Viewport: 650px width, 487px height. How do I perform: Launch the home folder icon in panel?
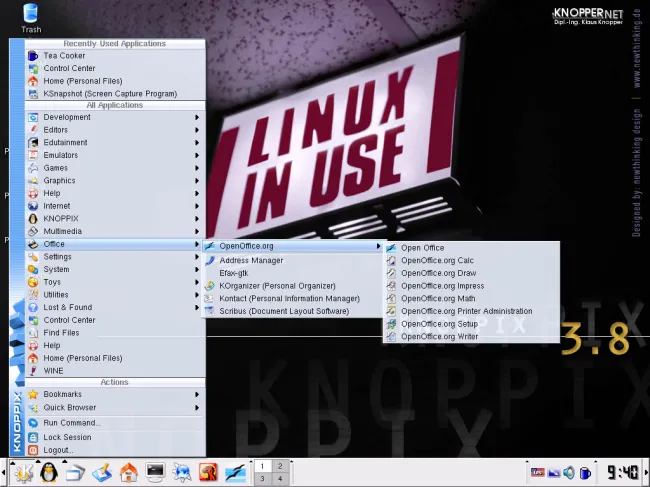129,472
